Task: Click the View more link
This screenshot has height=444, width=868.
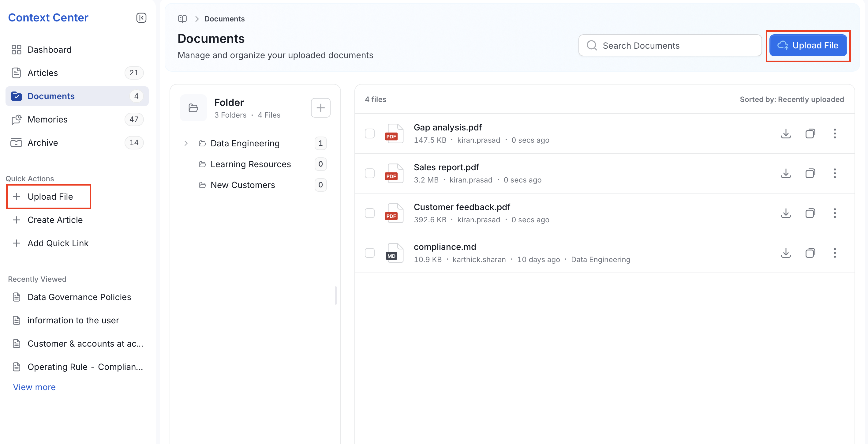Action: coord(34,387)
